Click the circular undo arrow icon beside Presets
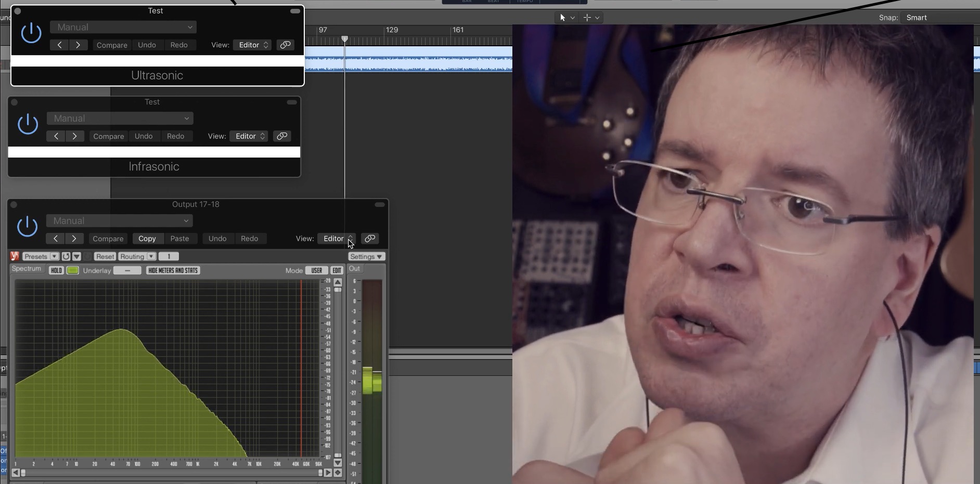The image size is (980, 484). [66, 256]
